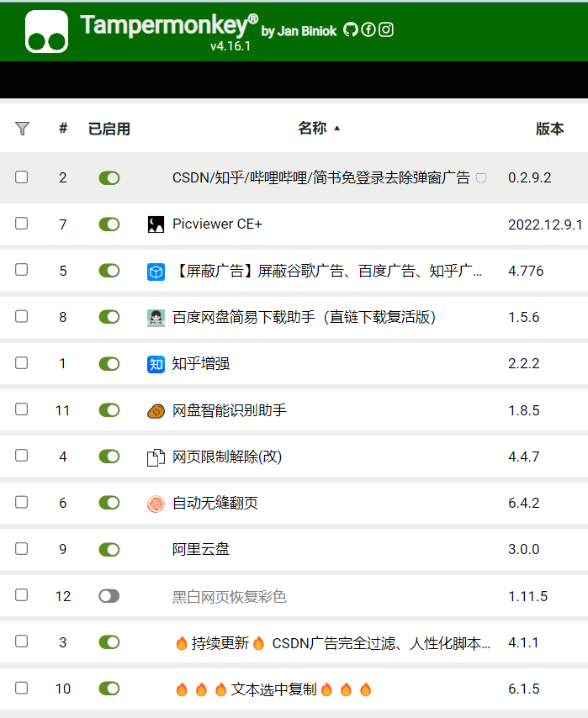Image resolution: width=588 pixels, height=718 pixels.
Task: Sort by the # column header
Action: (63, 129)
